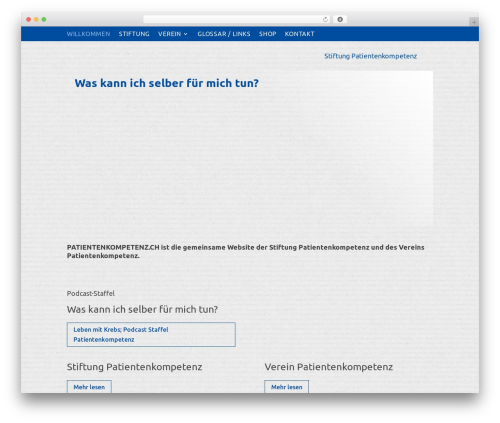
Task: Open the STIFTUNG menu item
Action: point(134,34)
